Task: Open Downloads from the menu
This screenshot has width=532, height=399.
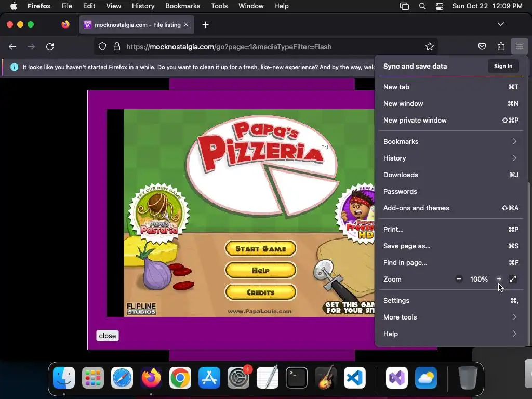Action: click(x=450, y=175)
